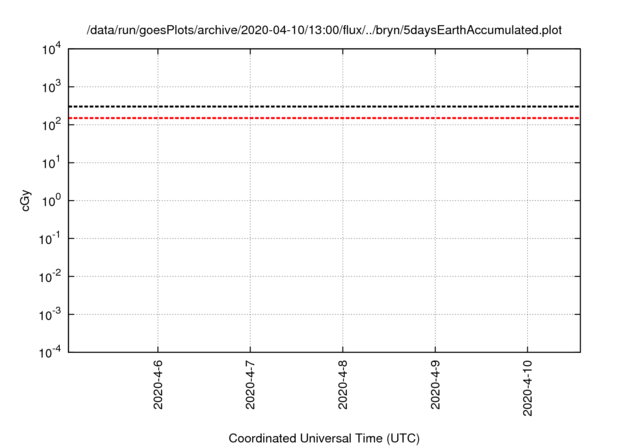Click the 10^0 y-axis tick label
The image size is (640, 448).
51,201
